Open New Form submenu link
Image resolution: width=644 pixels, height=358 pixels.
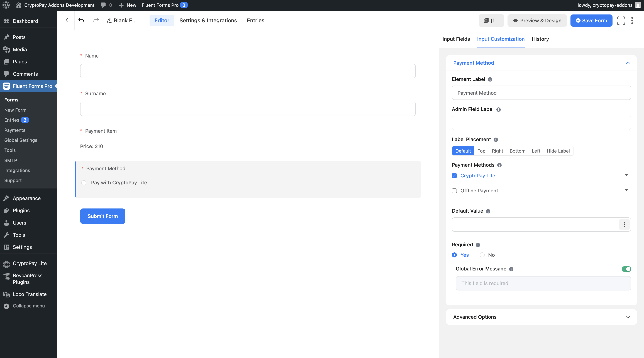pos(15,110)
